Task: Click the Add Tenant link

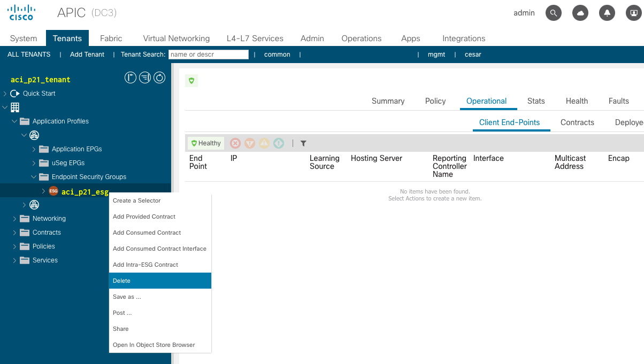Action: tap(87, 55)
